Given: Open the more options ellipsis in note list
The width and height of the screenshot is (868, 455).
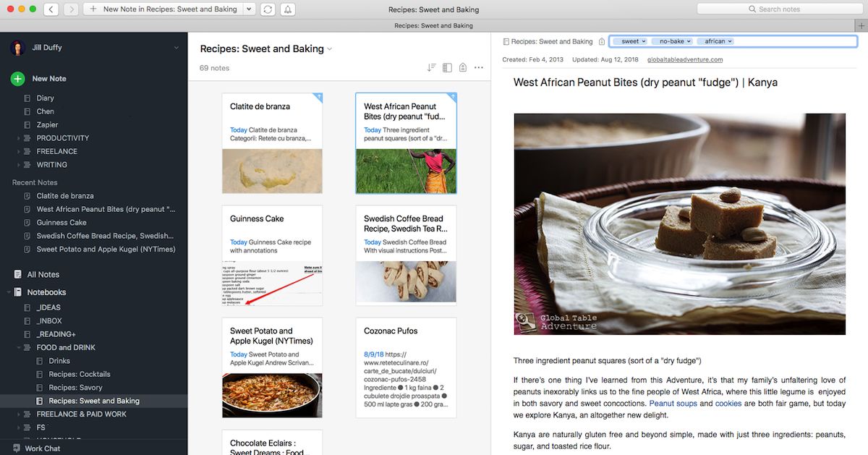Looking at the screenshot, I should point(478,68).
